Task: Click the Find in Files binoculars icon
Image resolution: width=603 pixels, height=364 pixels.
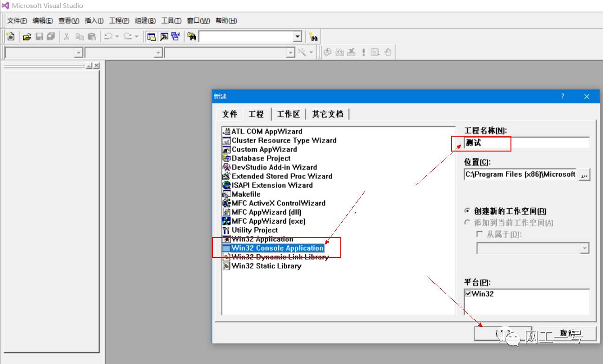Action: pos(192,37)
